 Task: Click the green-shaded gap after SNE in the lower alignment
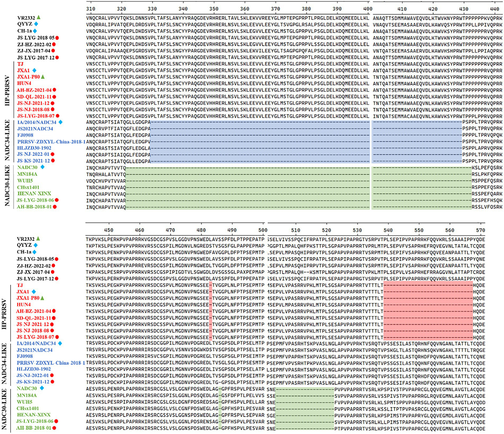tap(304, 409)
